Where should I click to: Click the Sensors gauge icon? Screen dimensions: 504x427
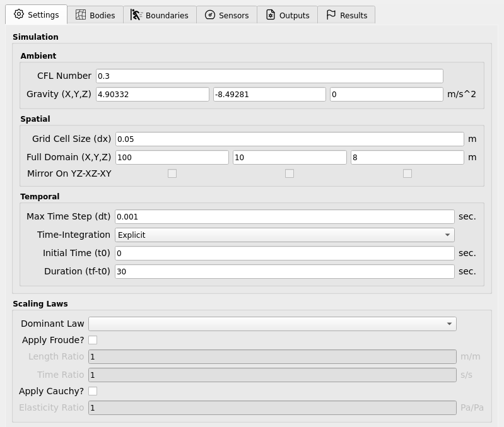click(x=210, y=15)
